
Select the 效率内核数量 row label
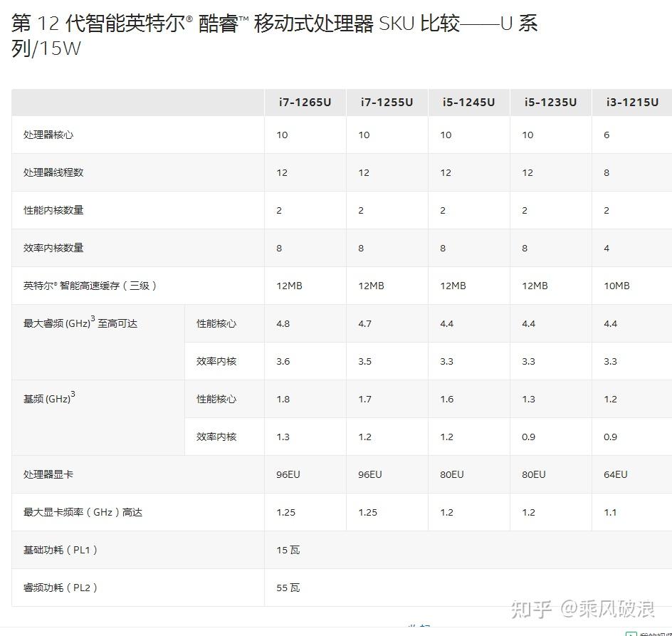[x=53, y=248]
